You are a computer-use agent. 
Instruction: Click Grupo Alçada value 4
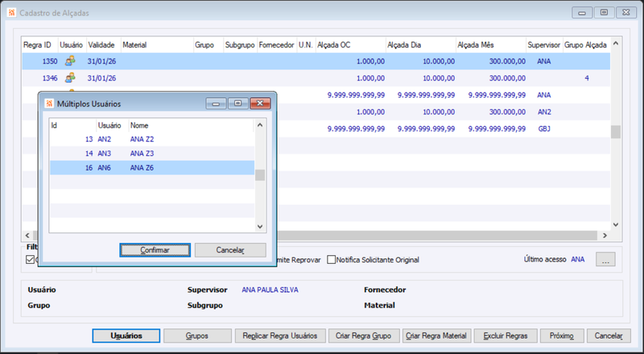[587, 78]
